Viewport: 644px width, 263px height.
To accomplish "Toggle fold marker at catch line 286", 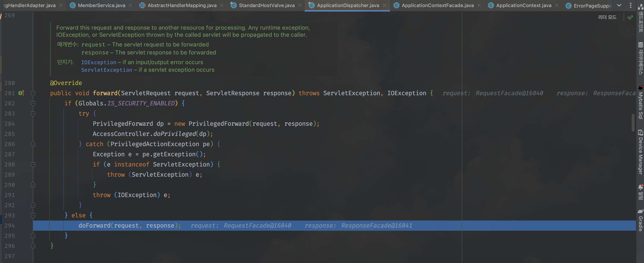I will tap(33, 144).
